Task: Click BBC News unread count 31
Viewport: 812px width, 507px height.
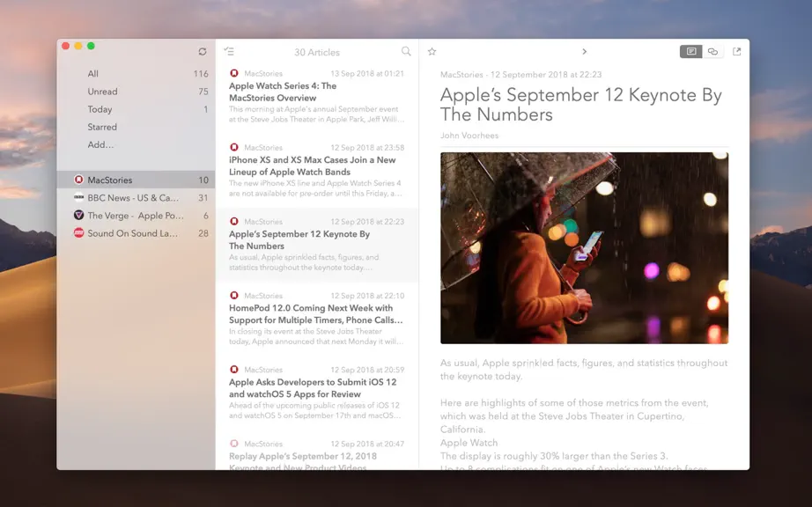Action: [203, 198]
